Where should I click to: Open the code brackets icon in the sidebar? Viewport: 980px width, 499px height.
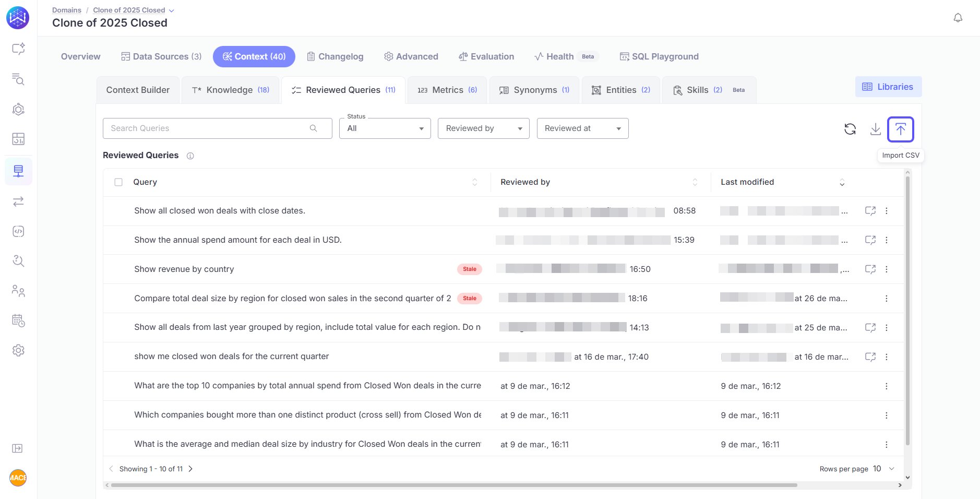(18, 231)
